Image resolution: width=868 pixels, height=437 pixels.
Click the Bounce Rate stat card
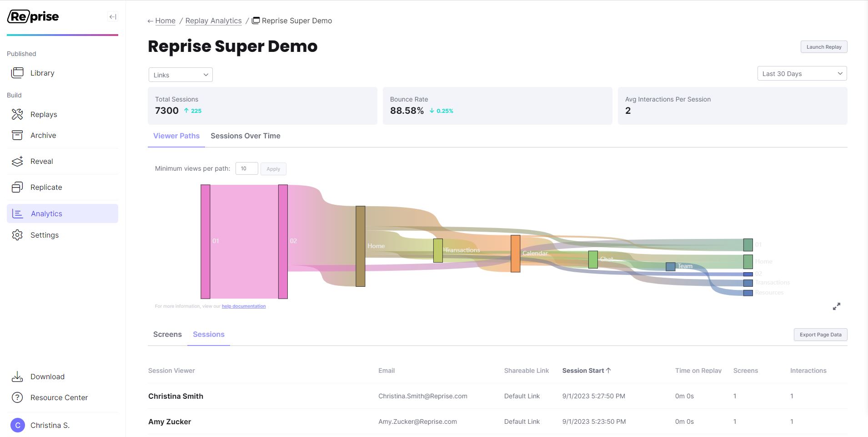click(497, 106)
